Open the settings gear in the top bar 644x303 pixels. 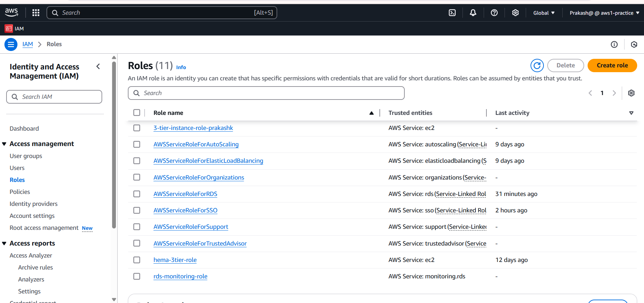pos(515,13)
